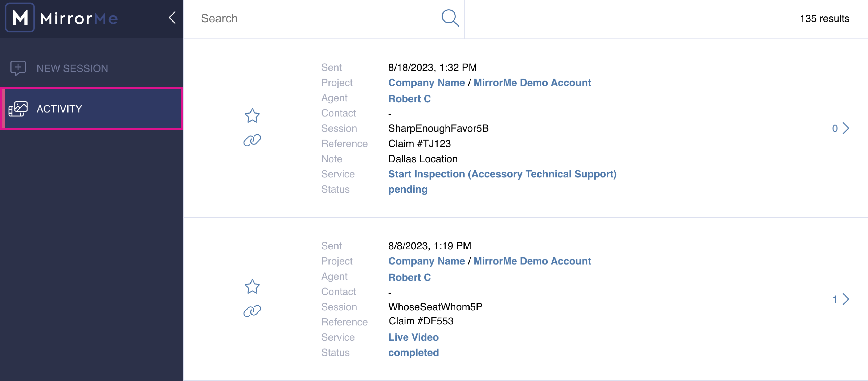Expand the SharpEnoughFavor5B session details chevron
The image size is (868, 381).
click(x=846, y=128)
